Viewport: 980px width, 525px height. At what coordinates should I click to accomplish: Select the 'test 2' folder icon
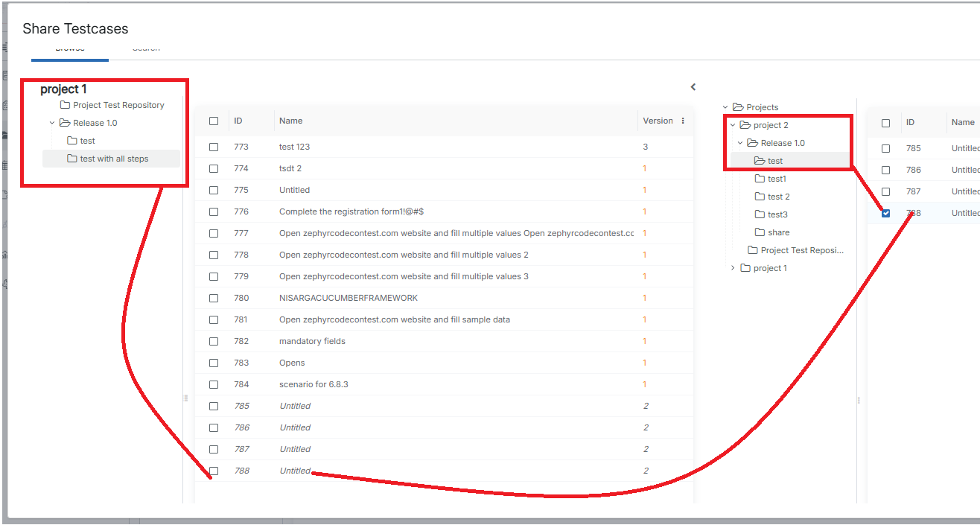tap(760, 197)
